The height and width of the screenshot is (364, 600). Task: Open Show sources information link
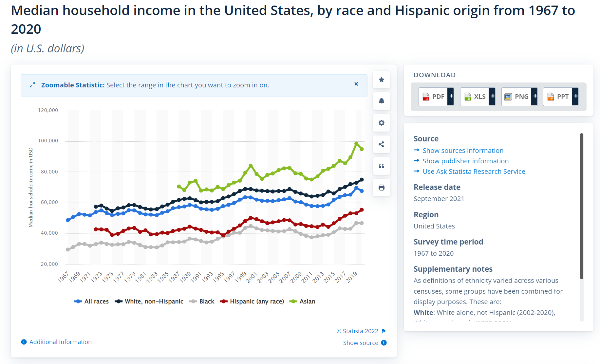[463, 151]
